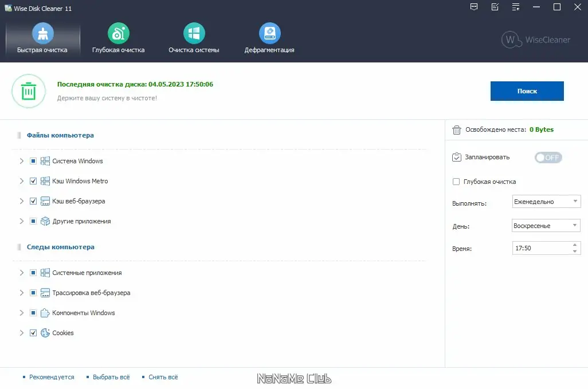Open the menu list icon in title bar
Image resolution: width=588 pixels, height=389 pixels.
pos(516,7)
